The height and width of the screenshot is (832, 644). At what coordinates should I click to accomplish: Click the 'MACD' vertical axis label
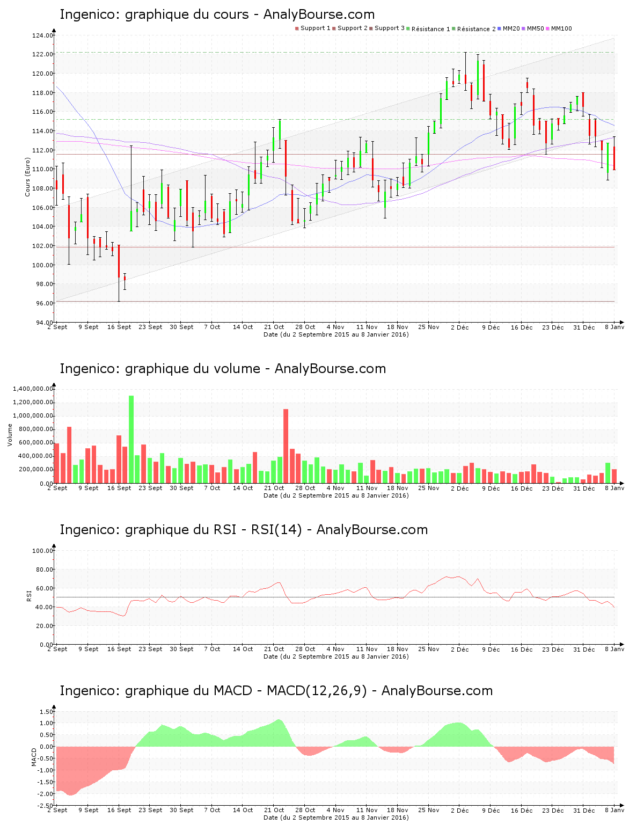(x=34, y=757)
